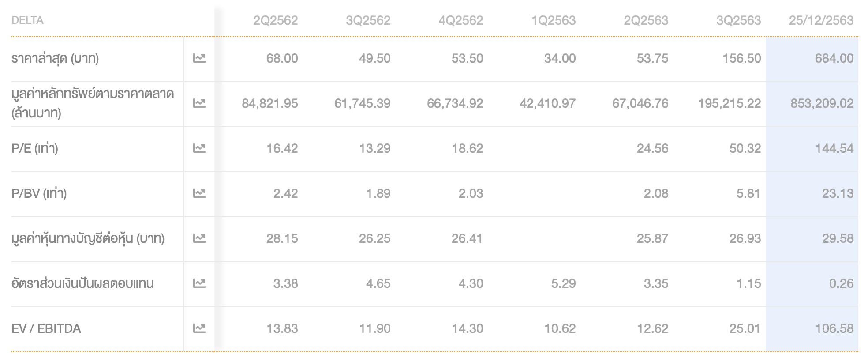Open chart for อัตราส่วนเงินปันผลตอบแทน row

(199, 283)
